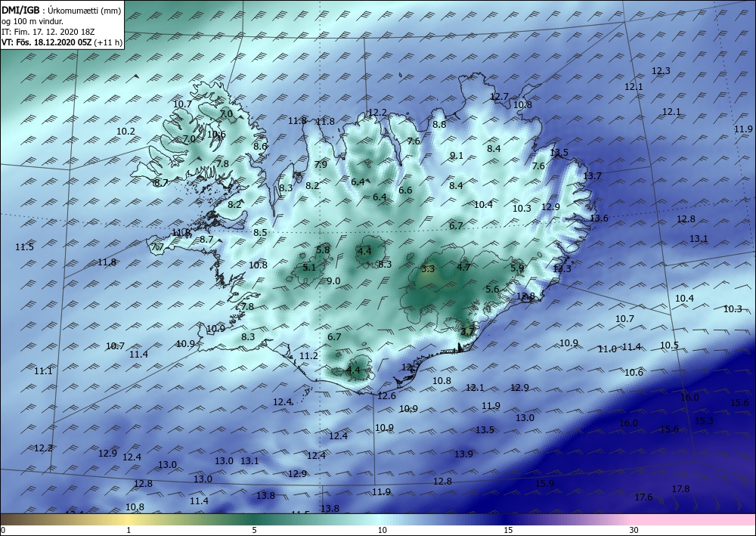The width and height of the screenshot is (756, 536).
Task: Click the map value 17.6
Action: (643, 497)
